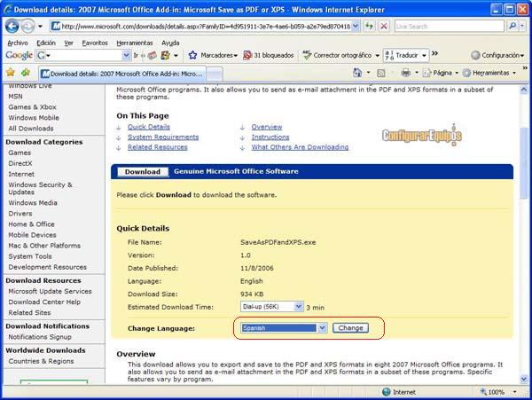Viewport: 532px width, 400px height.
Task: Open the recent pages dropdown beside Forward
Action: tap(40, 26)
